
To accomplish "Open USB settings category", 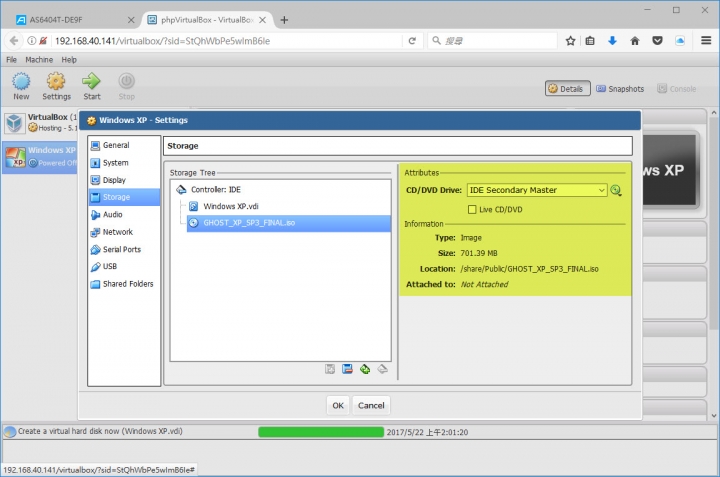I will [x=124, y=266].
